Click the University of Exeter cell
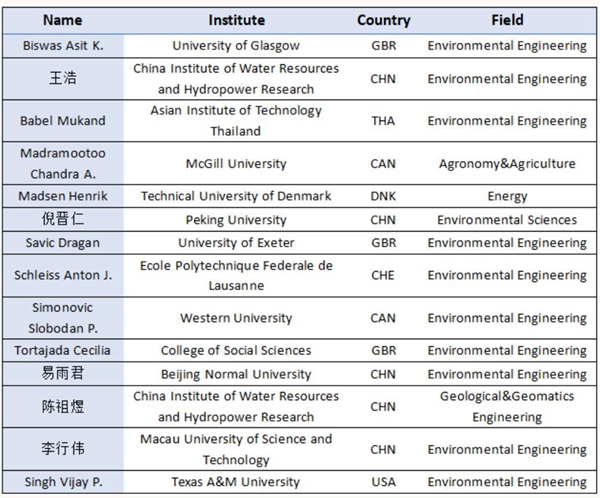The height and width of the screenshot is (498, 600). [236, 243]
